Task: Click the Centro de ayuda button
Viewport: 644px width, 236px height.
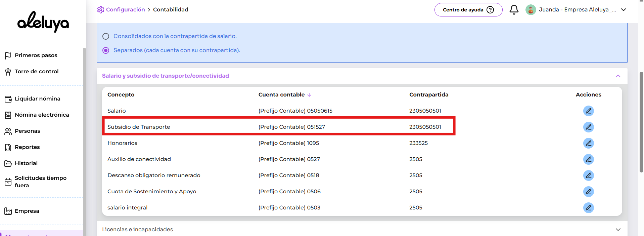Action: tap(468, 10)
